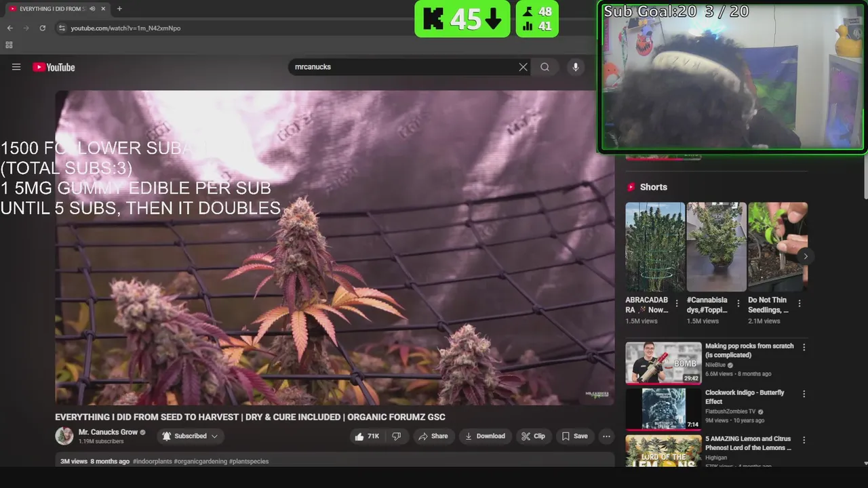View site information icon in address bar

point(62,28)
